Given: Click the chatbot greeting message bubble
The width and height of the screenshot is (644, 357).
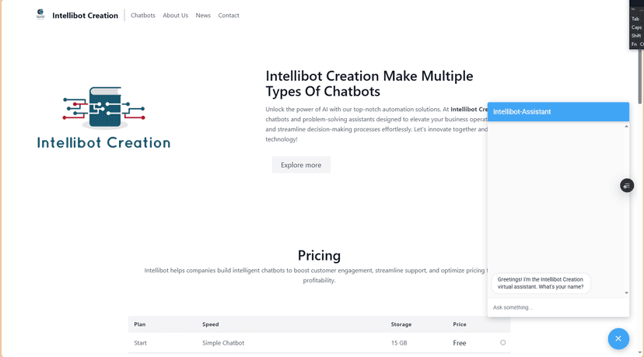Looking at the screenshot, I should 541,283.
